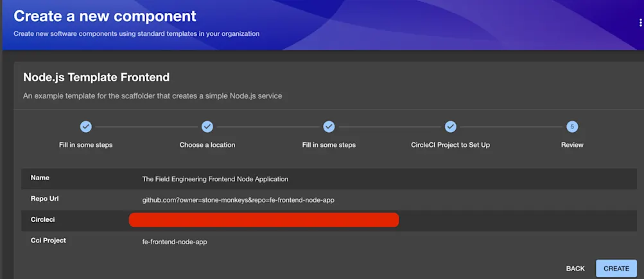
Task: Click the checkmark above the third step
Action: click(329, 127)
